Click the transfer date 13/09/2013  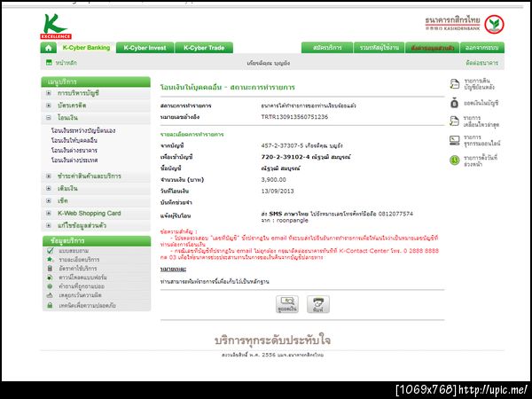(278, 191)
